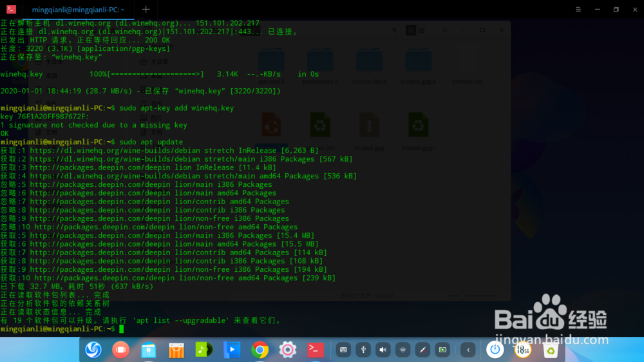
Task: Click the pen-shaped tray icon beside Wi-Fi
Action: (422, 350)
